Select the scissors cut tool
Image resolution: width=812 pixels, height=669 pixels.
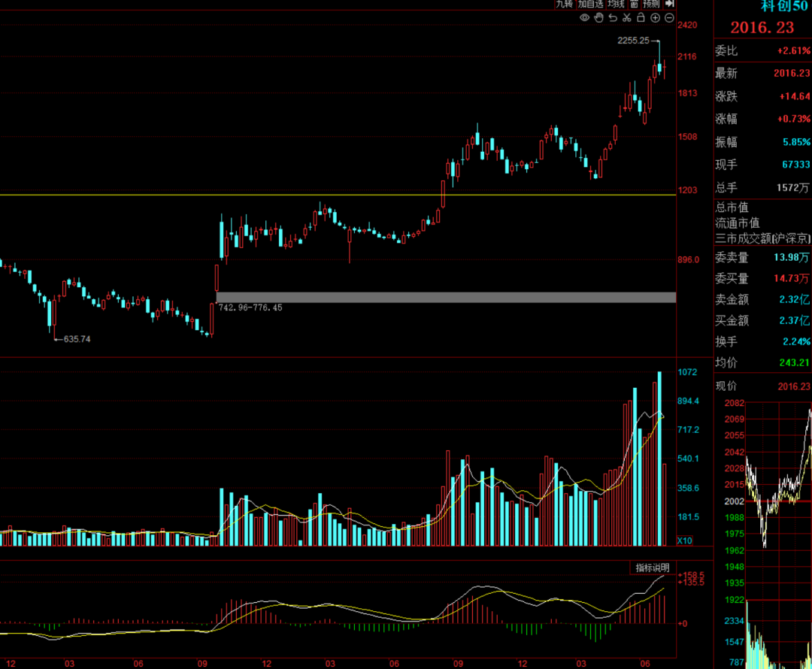click(627, 18)
